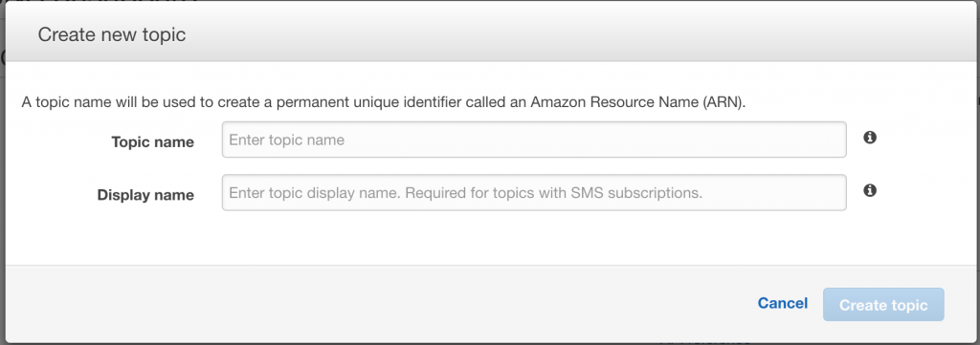Screen dimensions: 980x345
Task: Click the 'Create new topic' dialog title
Action: coord(112,34)
